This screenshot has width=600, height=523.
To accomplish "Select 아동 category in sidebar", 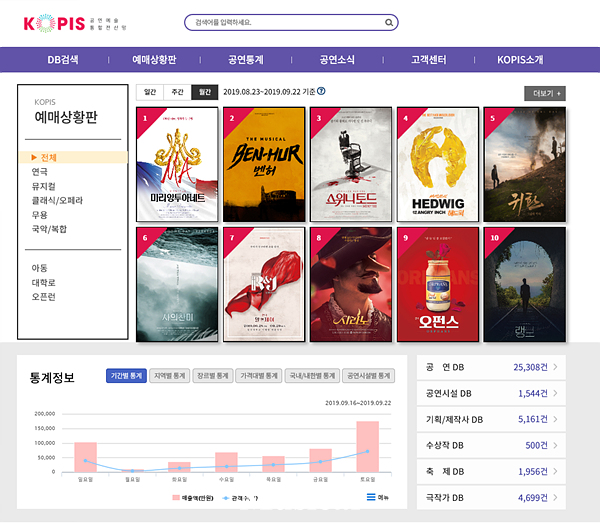I will 40,268.
